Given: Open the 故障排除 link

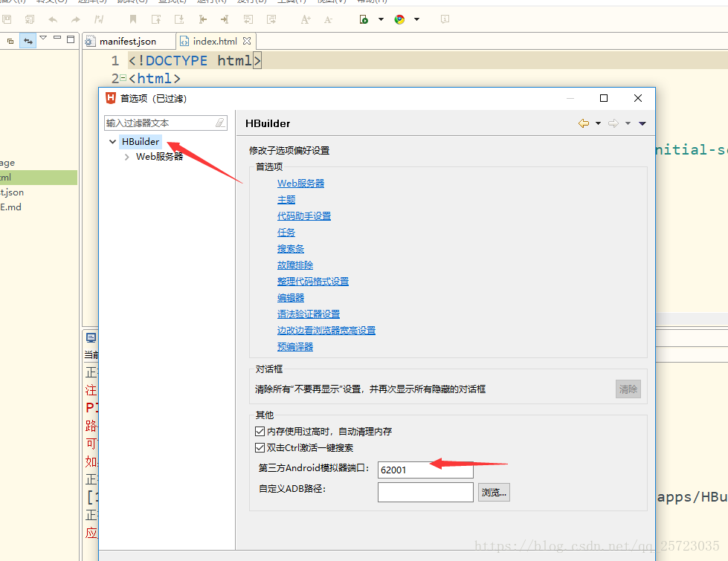Looking at the screenshot, I should tap(295, 265).
